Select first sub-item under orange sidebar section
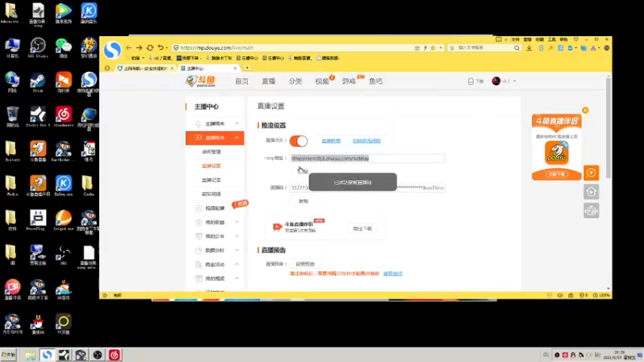This screenshot has height=362, width=644. 212,152
